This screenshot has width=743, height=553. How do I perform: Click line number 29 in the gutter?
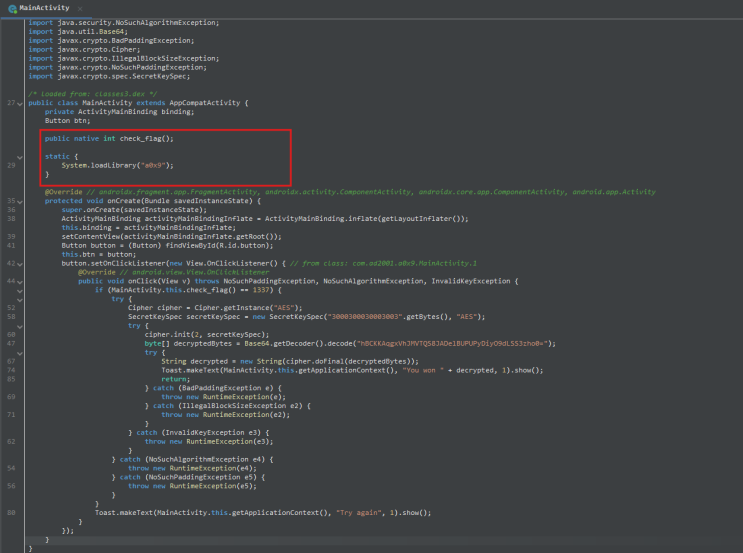11,165
